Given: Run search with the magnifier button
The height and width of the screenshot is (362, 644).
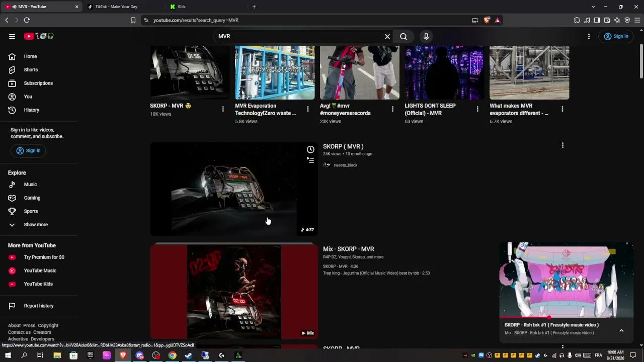Looking at the screenshot, I should 404,36.
